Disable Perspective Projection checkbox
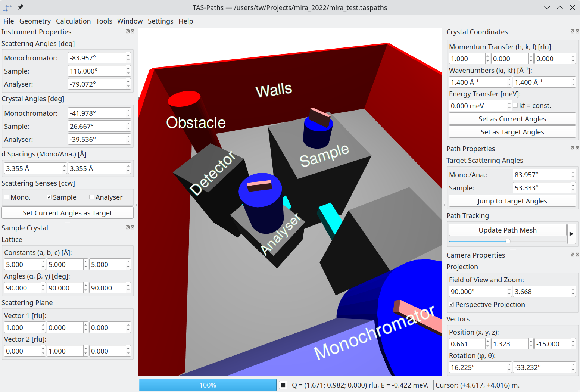The height and width of the screenshot is (392, 580). pyautogui.click(x=452, y=305)
